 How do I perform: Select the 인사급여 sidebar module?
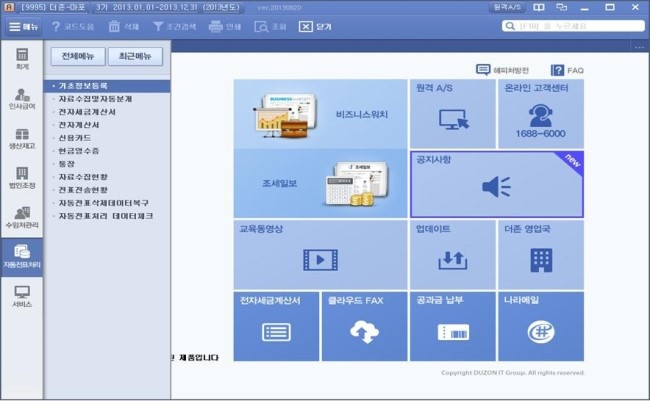(x=22, y=99)
